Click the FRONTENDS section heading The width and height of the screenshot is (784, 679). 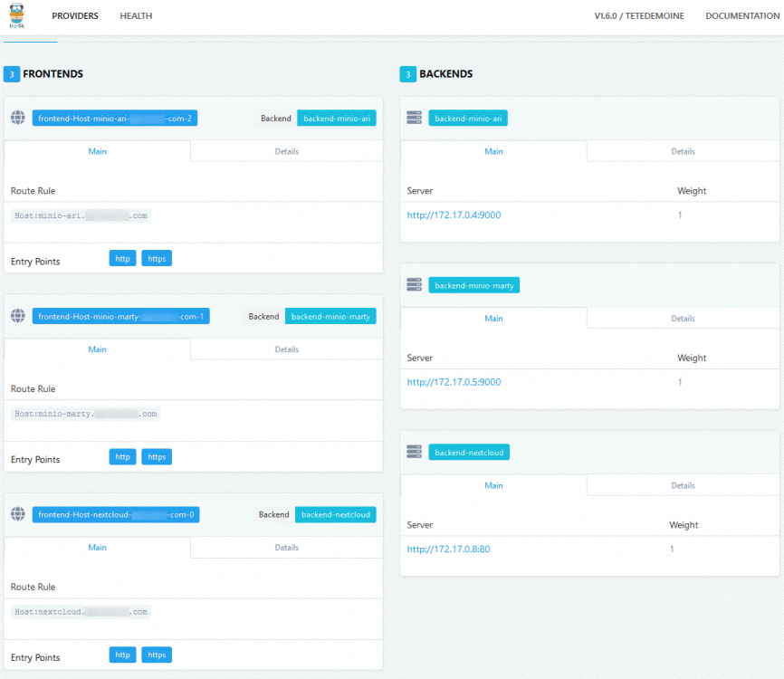tap(53, 74)
